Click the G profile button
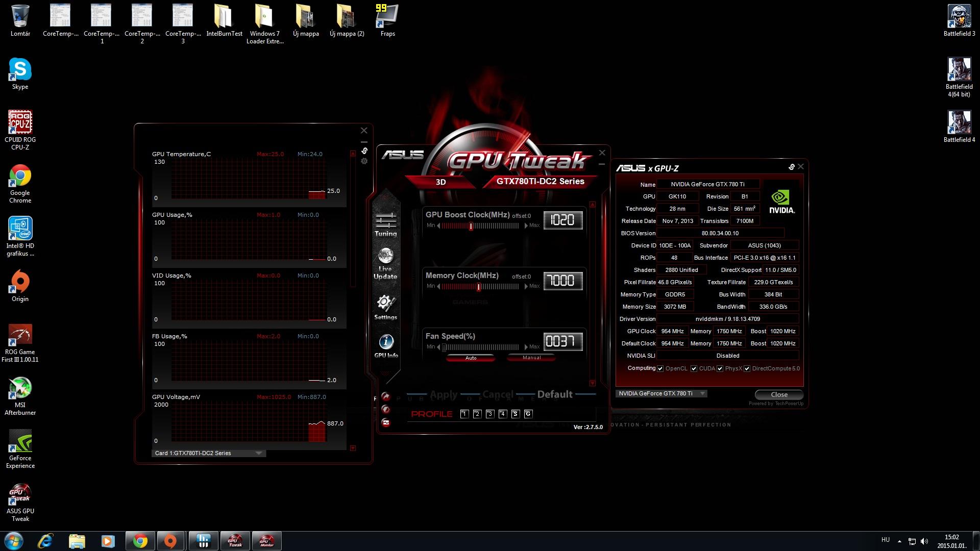This screenshot has height=551, width=980. coord(528,414)
